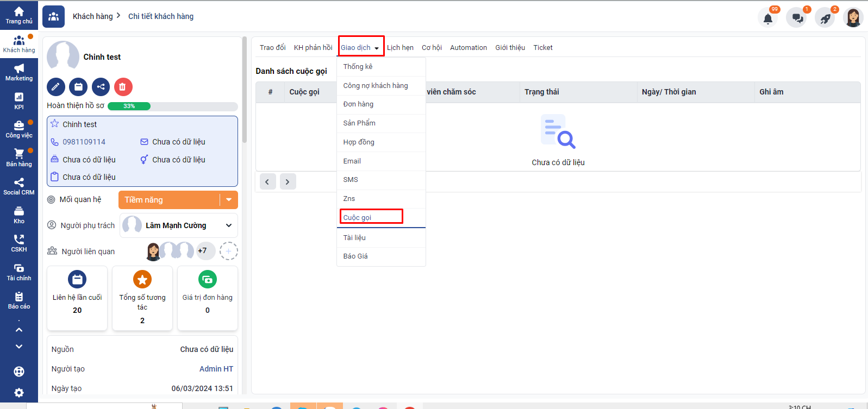Toggle the star next to Chinh test

click(x=55, y=124)
